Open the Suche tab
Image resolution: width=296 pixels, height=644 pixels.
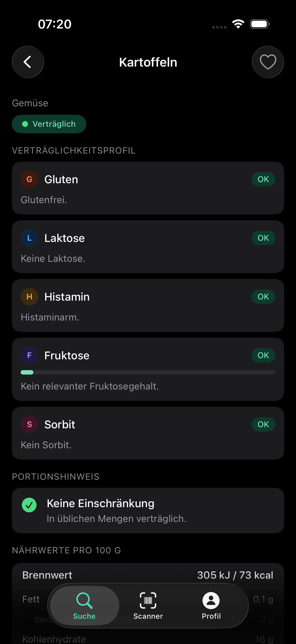84,605
